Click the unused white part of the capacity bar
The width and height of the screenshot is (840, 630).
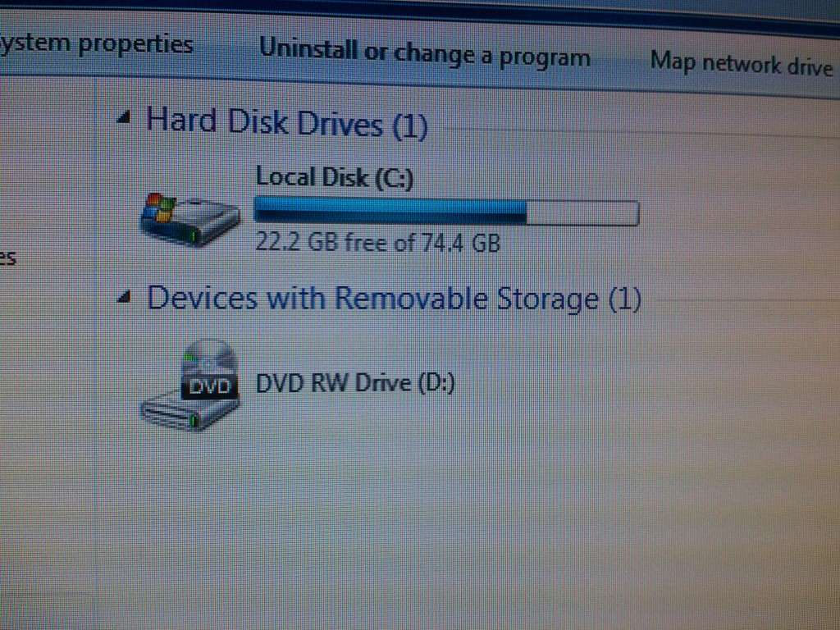582,213
